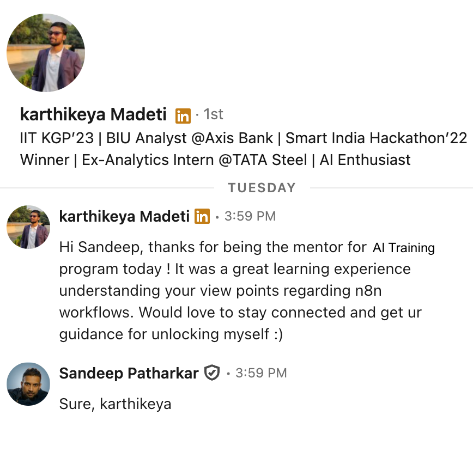Open Sandeep Patharkar's profile avatar
473x476 pixels.
pyautogui.click(x=28, y=384)
